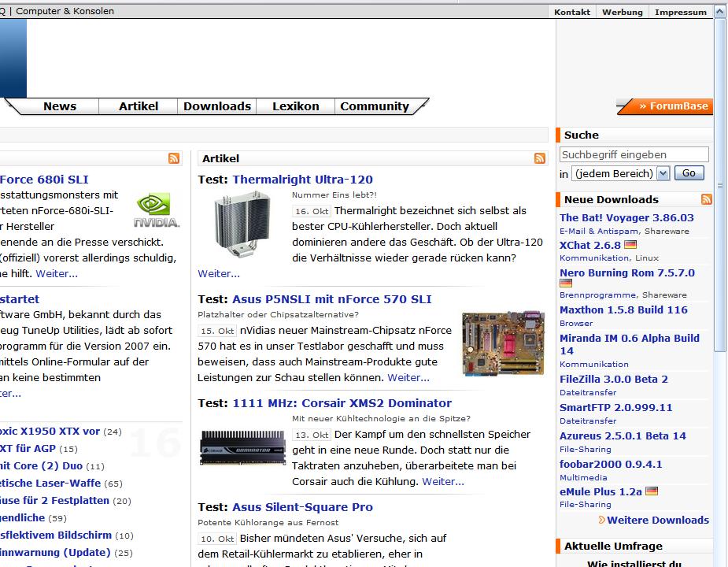Open the Impressum page
This screenshot has height=567, width=728.
tap(681, 12)
